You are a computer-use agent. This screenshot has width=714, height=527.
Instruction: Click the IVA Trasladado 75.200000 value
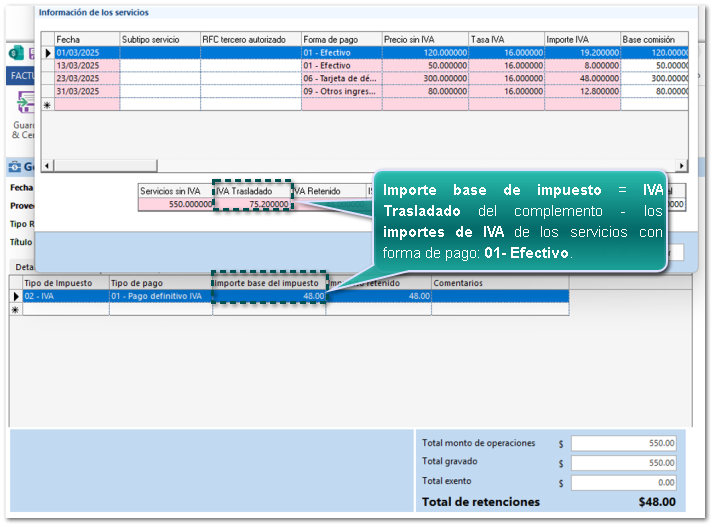point(253,204)
